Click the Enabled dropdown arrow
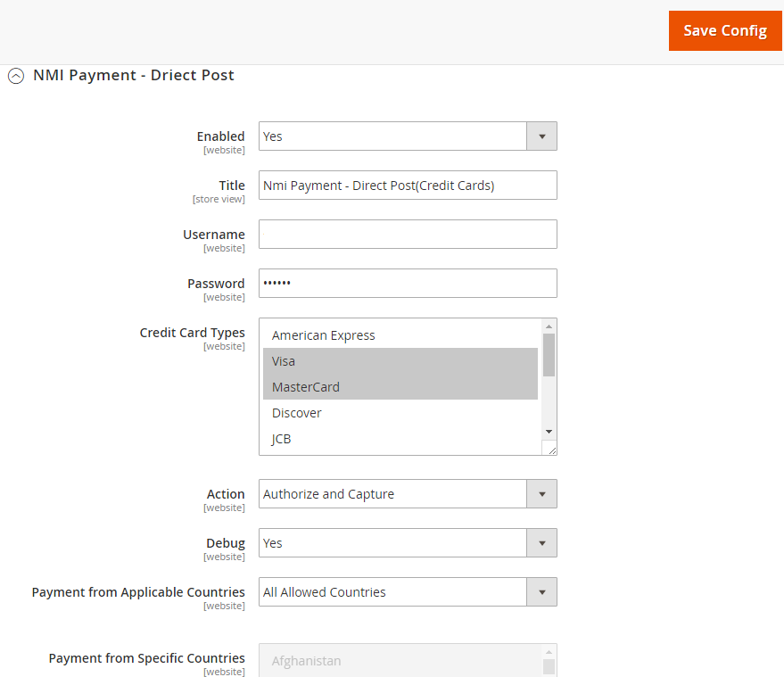Screen dimensions: 784x677 point(541,136)
